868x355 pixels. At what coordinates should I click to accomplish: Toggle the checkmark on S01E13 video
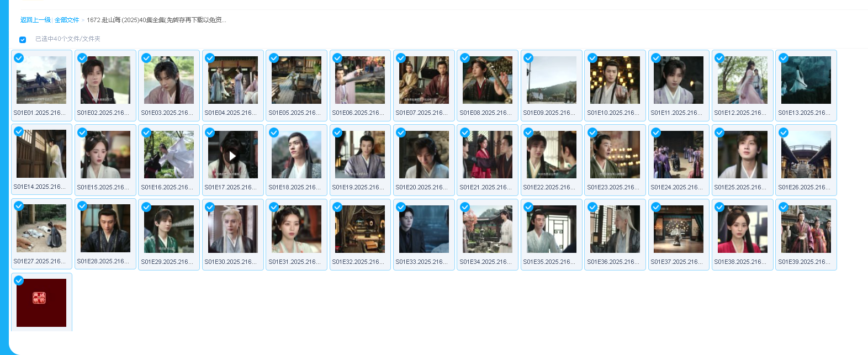pos(783,58)
